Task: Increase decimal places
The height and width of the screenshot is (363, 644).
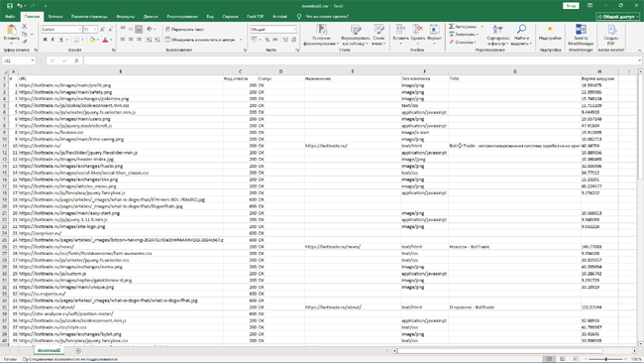Action: tap(285, 40)
